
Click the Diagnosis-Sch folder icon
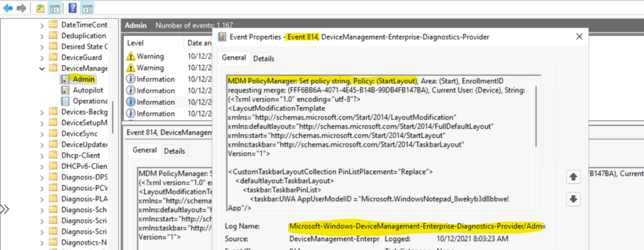(53, 210)
